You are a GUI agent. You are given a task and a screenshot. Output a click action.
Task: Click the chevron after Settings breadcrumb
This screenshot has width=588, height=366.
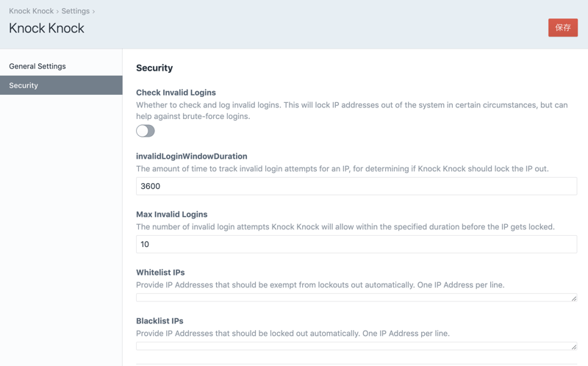[x=93, y=11]
